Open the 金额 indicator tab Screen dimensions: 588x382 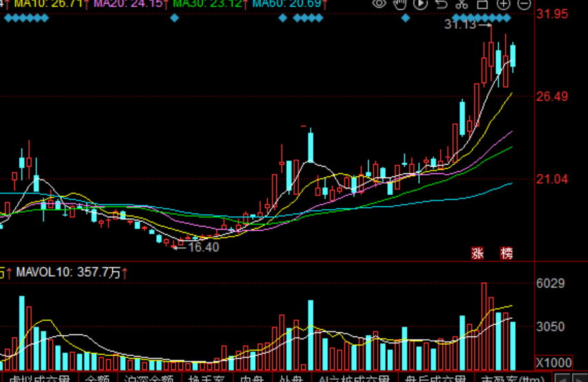point(97,379)
